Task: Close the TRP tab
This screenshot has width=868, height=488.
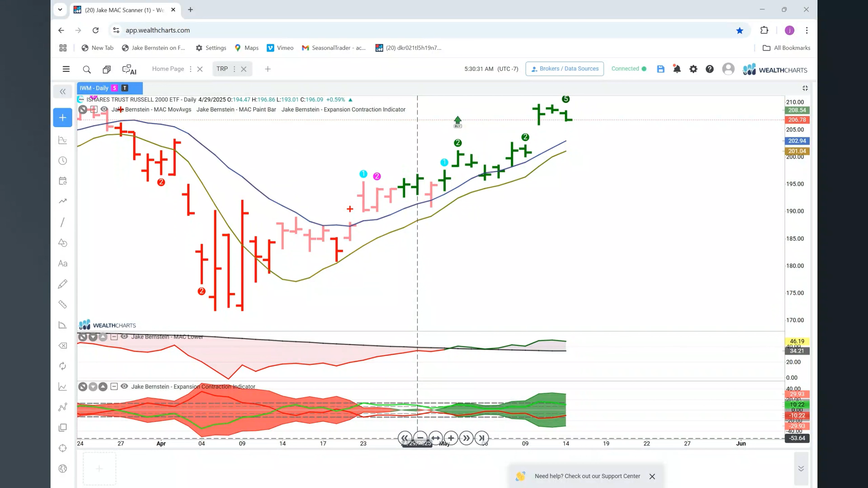Action: point(244,69)
